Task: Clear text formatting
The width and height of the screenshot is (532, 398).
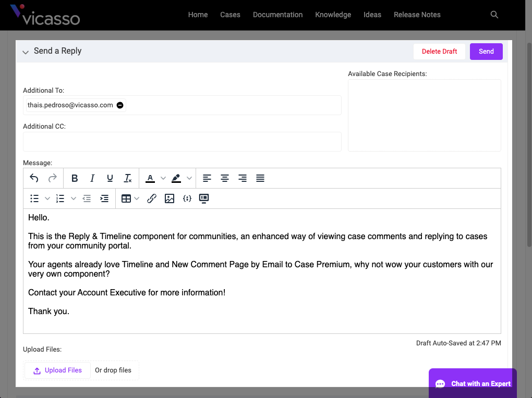Action: (x=128, y=178)
